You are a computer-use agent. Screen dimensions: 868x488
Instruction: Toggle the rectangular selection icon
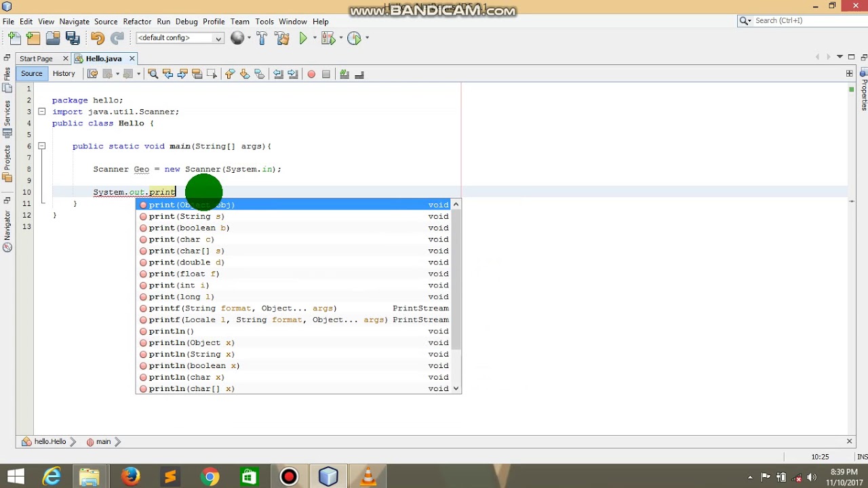(x=212, y=74)
